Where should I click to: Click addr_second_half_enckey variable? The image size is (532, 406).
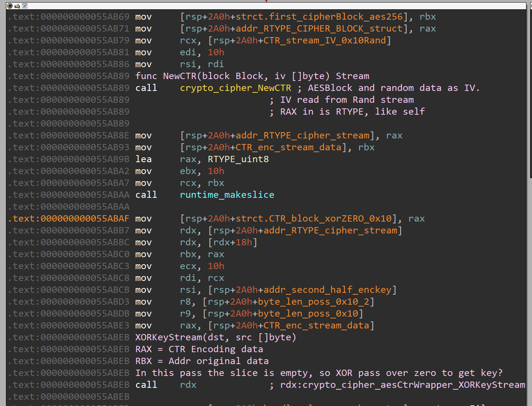coord(327,290)
